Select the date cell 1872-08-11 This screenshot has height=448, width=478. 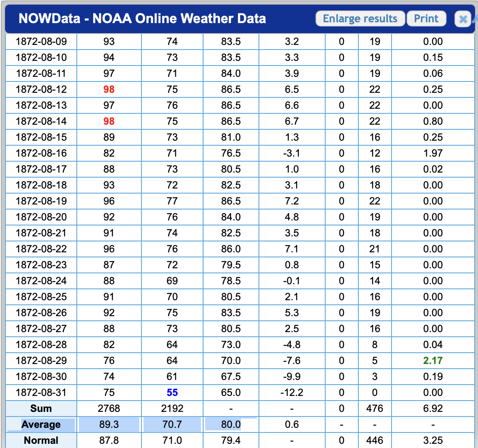pyautogui.click(x=41, y=73)
